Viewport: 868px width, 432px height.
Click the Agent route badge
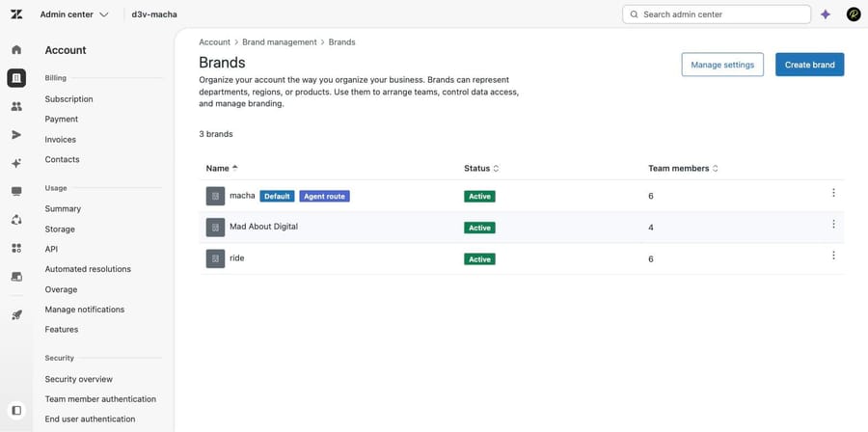click(x=324, y=197)
